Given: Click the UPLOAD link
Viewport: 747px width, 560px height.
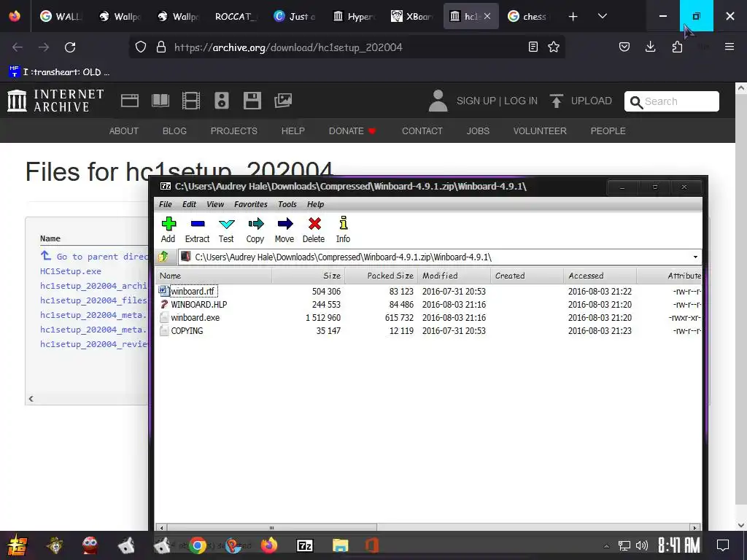Looking at the screenshot, I should 581,101.
